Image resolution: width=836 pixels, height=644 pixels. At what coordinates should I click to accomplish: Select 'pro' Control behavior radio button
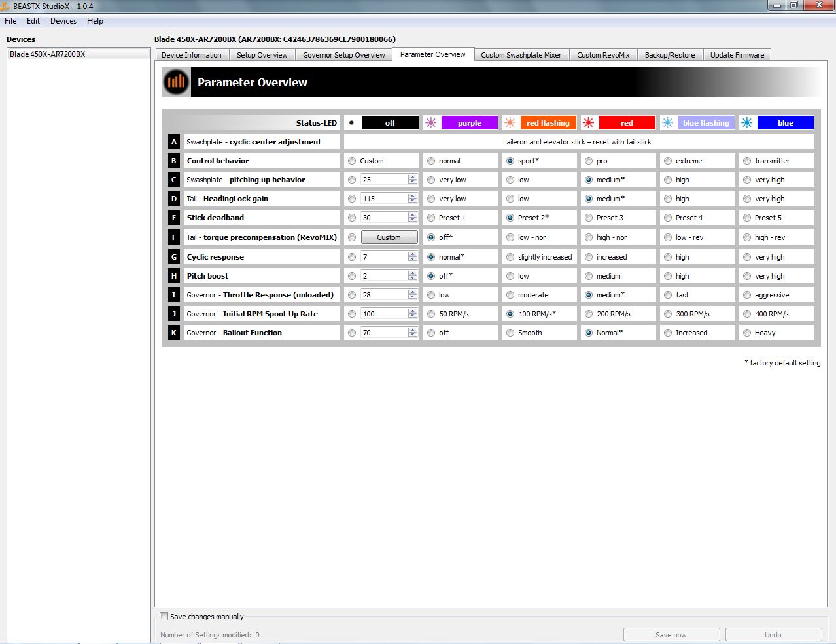coord(589,161)
